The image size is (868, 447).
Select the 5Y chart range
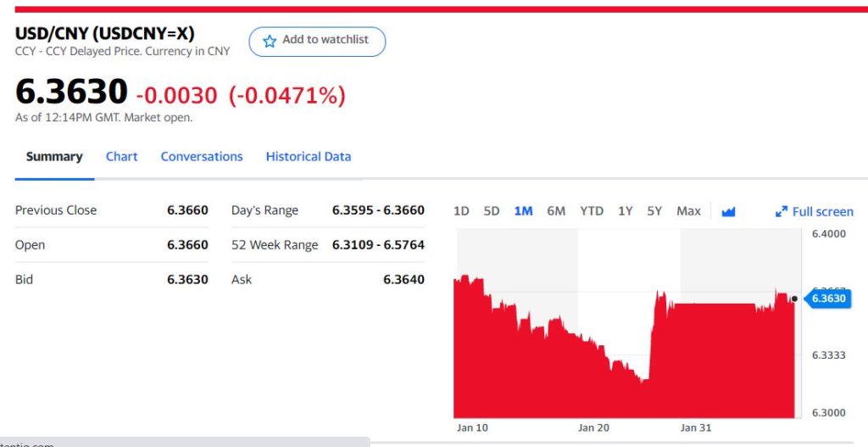654,211
